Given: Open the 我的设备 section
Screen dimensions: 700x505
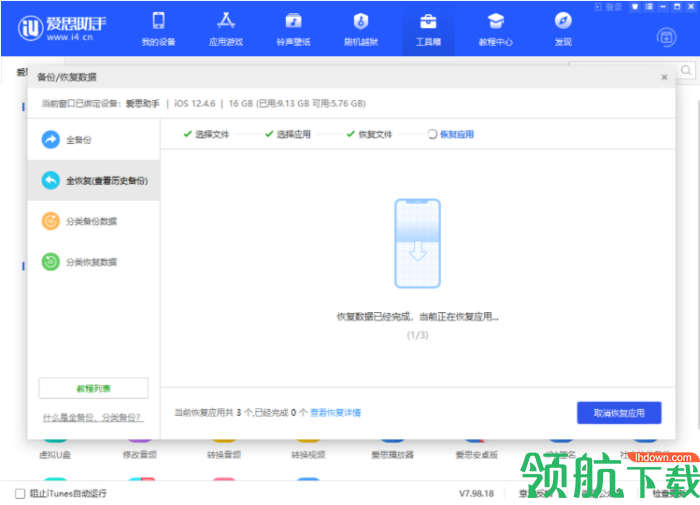Looking at the screenshot, I should [158, 29].
